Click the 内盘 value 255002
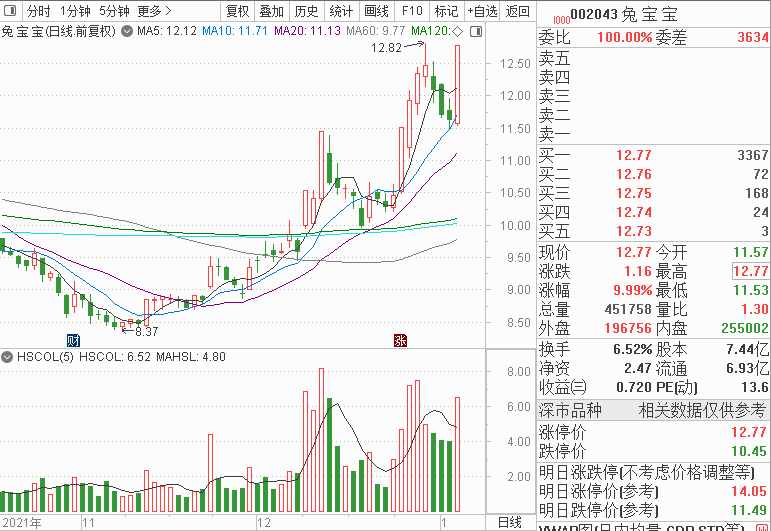Screen dimensions: 771x531 coord(745,328)
